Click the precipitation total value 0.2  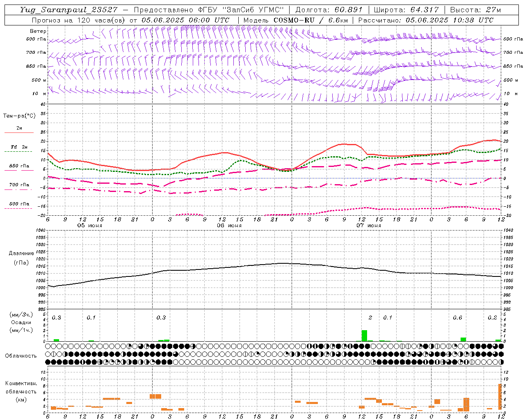[492, 318]
